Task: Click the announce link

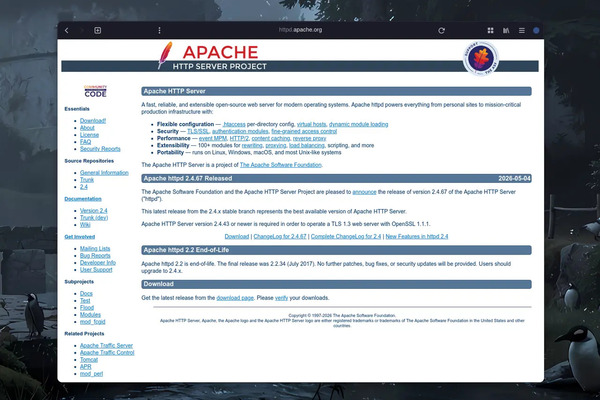Action: (x=364, y=192)
